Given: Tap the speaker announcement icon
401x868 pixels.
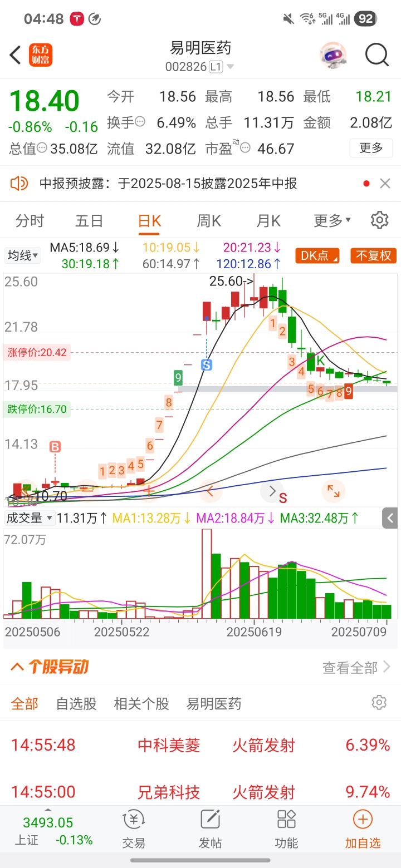Looking at the screenshot, I should pyautogui.click(x=19, y=183).
